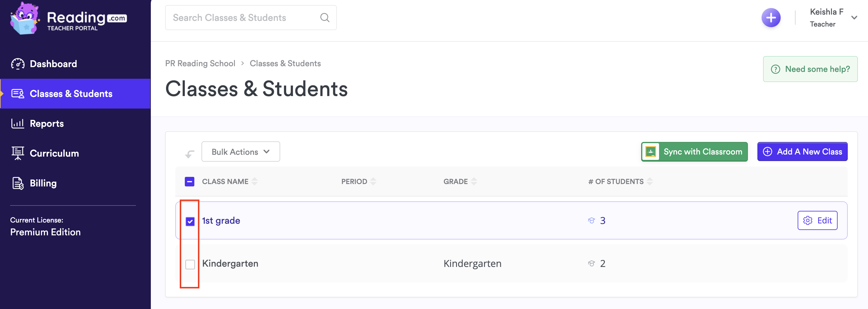Click the Need some help? button
This screenshot has width=868, height=309.
coord(810,69)
